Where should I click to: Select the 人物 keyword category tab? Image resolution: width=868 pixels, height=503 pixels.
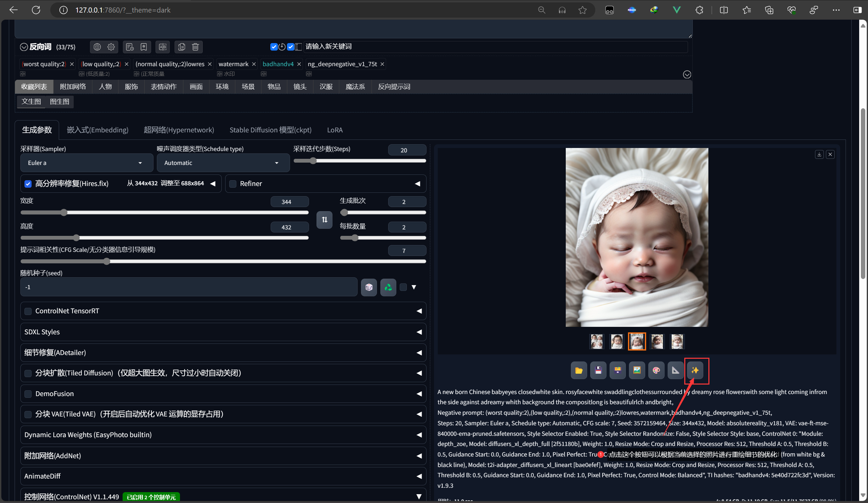(x=105, y=87)
